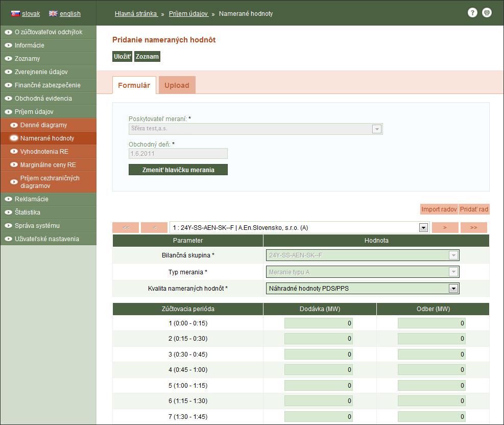The image size is (504, 425).
Task: Click eye icon beside Príjem údajov
Action: click(8, 112)
